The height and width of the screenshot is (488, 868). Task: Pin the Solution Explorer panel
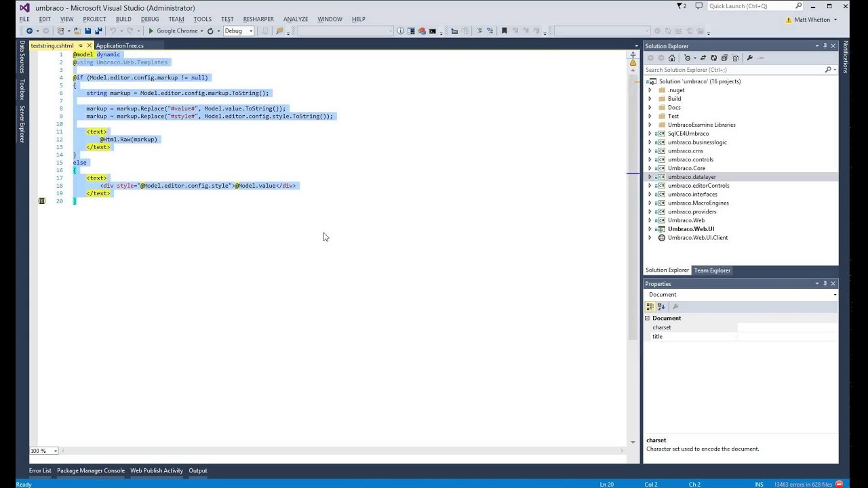(x=825, y=46)
